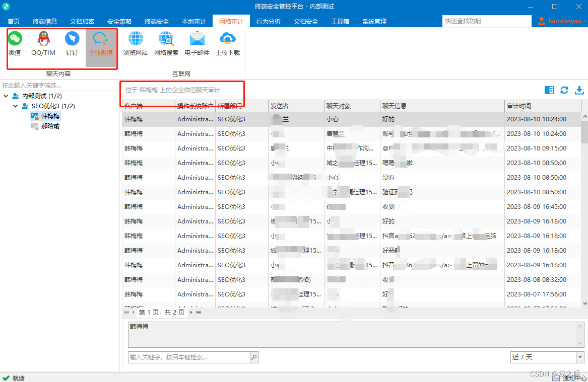Open the 通知中心 mail icon

[x=556, y=378]
